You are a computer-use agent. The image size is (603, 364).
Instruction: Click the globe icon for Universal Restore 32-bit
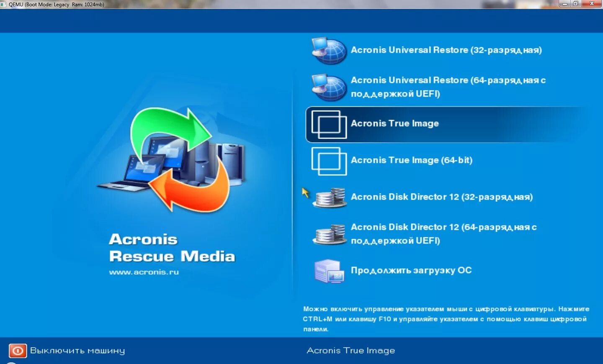pos(329,51)
